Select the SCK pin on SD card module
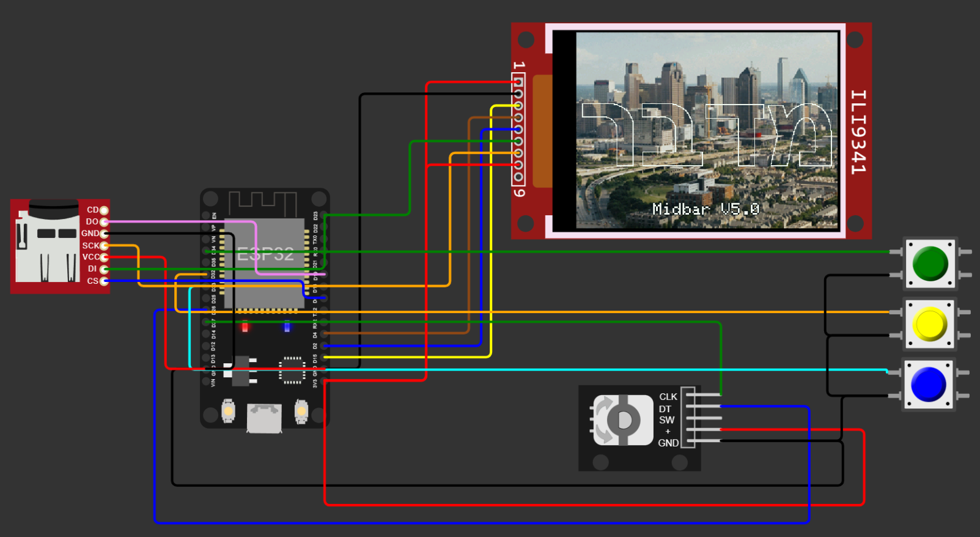The image size is (980, 537). pos(104,245)
